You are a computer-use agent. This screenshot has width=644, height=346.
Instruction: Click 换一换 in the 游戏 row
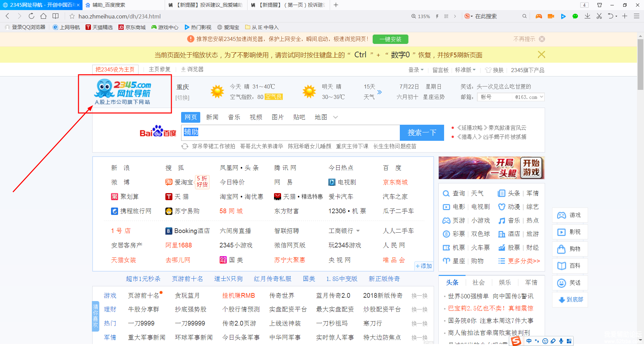[420, 296]
